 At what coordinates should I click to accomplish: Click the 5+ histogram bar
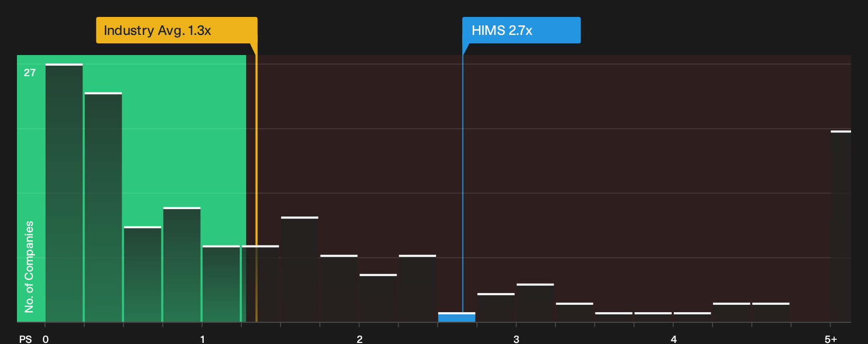841,227
